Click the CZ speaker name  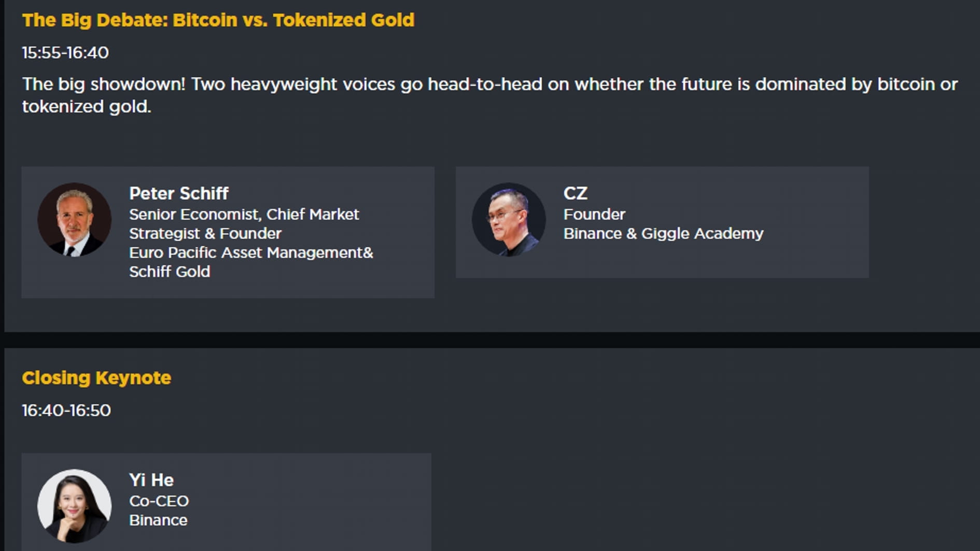[575, 193]
